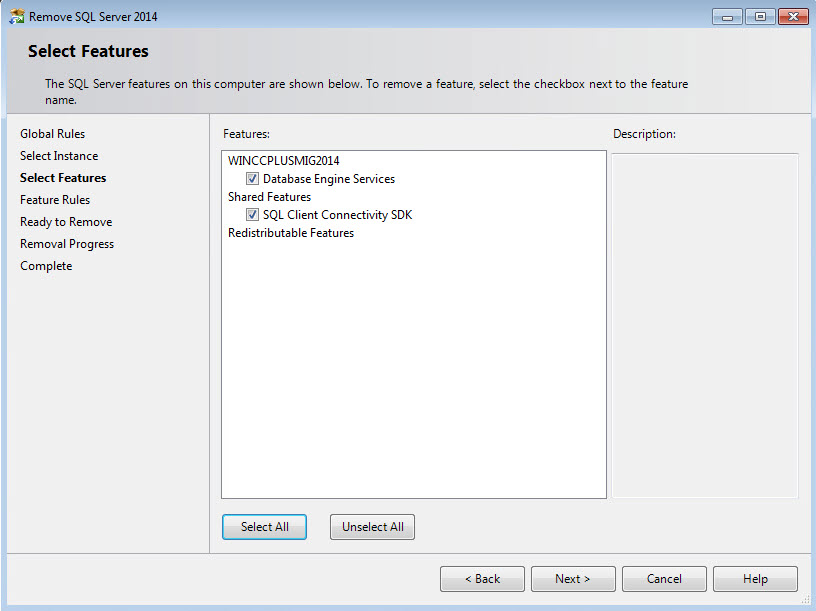Minimize the Remove SQL Server window
The image size is (816, 611).
pos(728,17)
